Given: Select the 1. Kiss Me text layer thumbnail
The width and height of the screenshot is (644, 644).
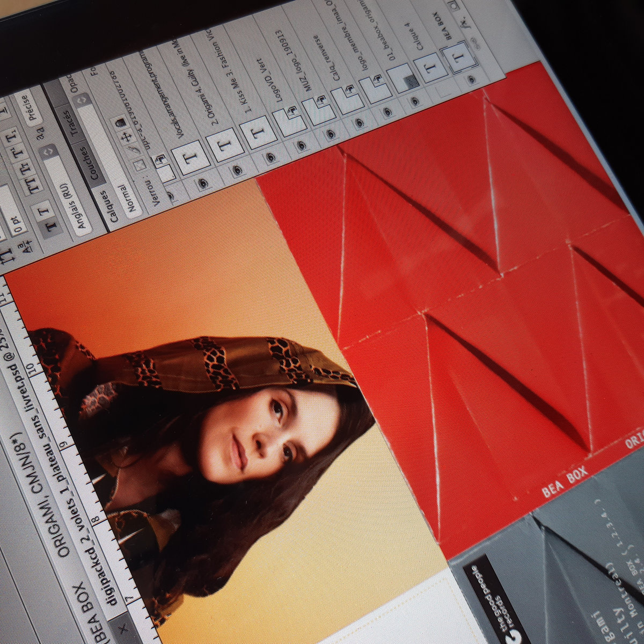Looking at the screenshot, I should [x=257, y=133].
